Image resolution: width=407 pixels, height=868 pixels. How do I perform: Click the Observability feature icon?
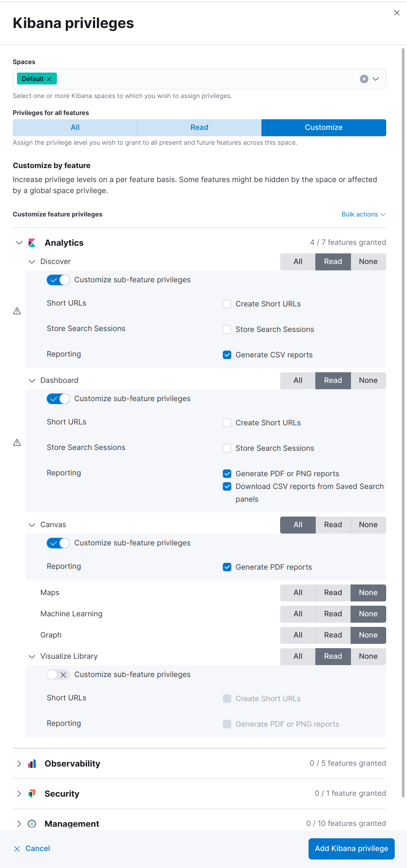31,763
